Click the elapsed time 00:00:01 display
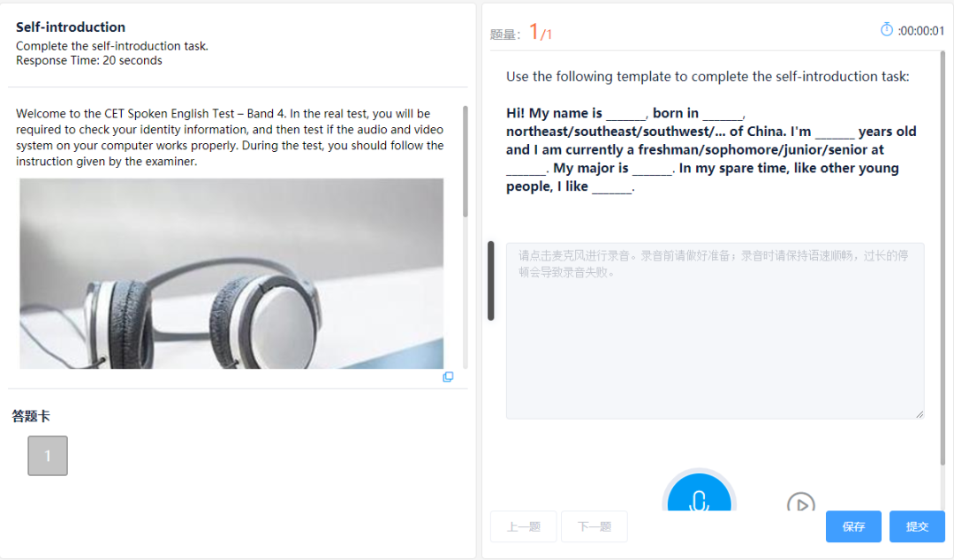 (x=921, y=31)
